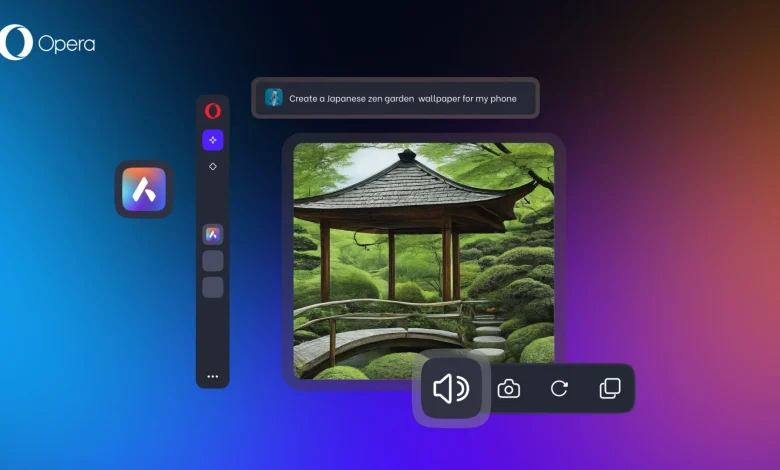Image resolution: width=780 pixels, height=470 pixels.
Task: Click the Opera wordmark text next to the logo
Action: pyautogui.click(x=66, y=44)
